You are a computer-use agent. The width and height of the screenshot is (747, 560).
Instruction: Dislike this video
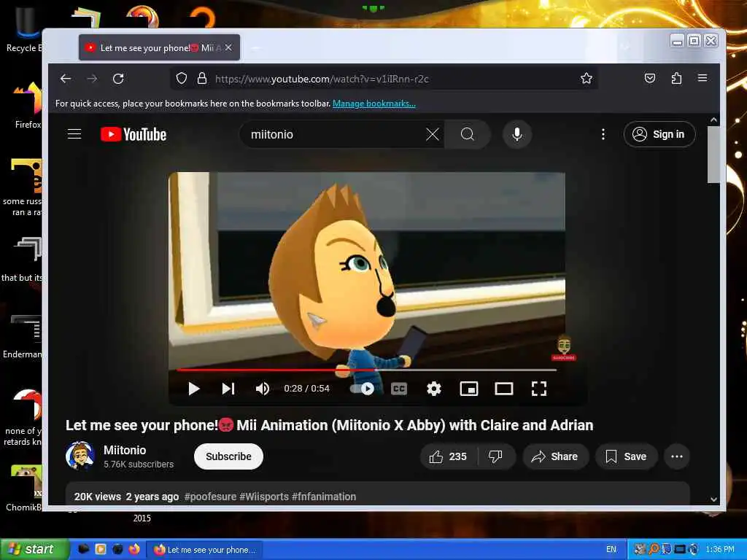pos(496,456)
